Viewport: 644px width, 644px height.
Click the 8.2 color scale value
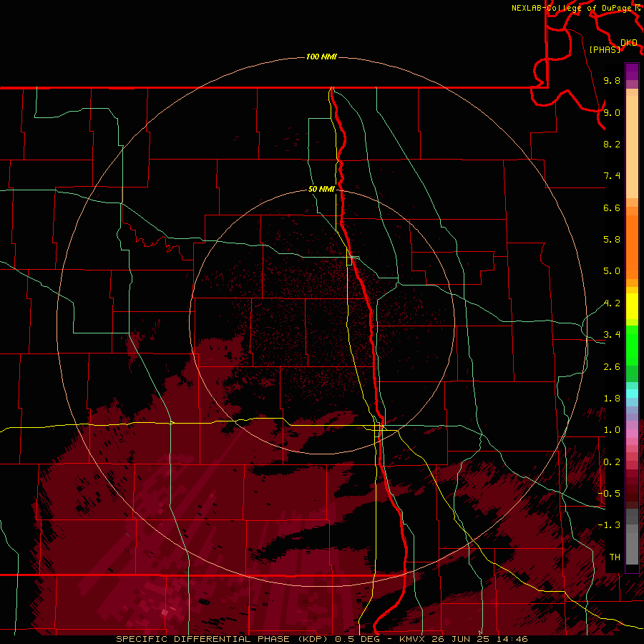point(612,144)
